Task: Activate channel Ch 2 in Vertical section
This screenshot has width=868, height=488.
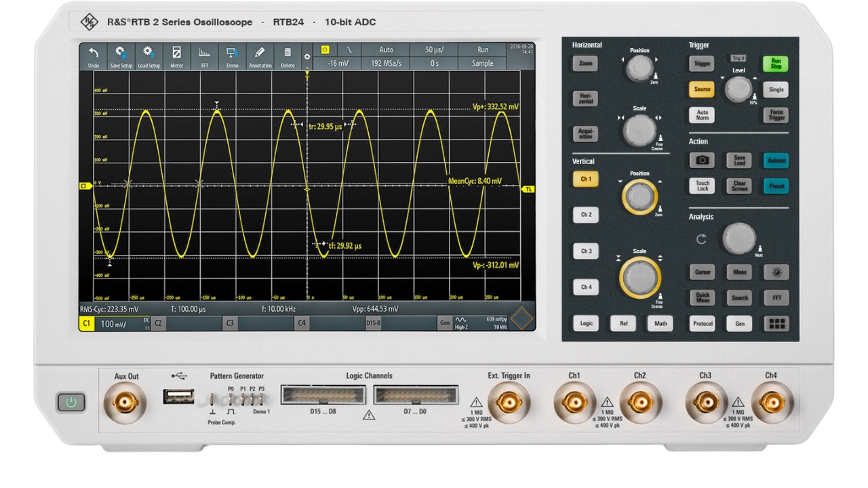Action: coord(585,215)
